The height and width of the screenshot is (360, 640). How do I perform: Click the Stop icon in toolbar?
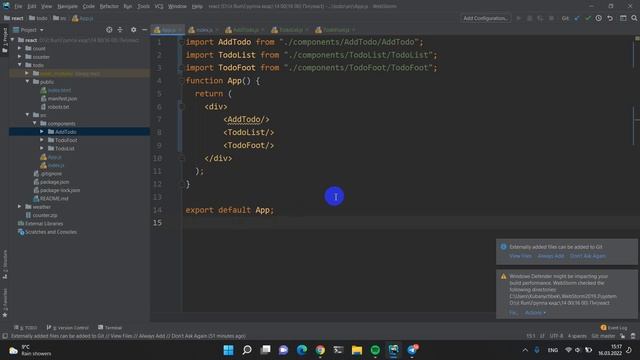click(551, 18)
